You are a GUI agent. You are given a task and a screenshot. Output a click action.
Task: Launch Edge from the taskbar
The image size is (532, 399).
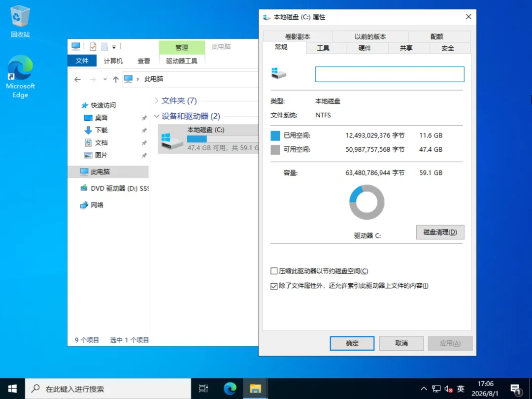230,389
